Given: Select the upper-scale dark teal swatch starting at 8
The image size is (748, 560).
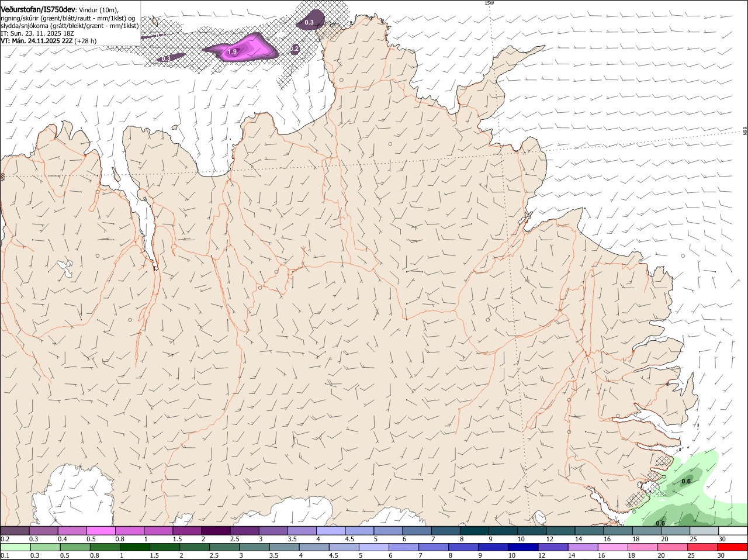Looking at the screenshot, I should 474,531.
